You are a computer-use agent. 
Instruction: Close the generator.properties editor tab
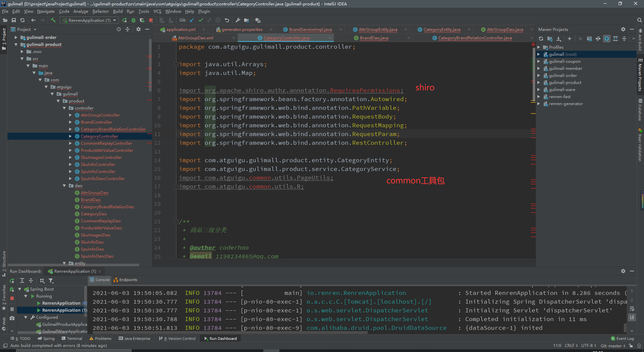271,30
